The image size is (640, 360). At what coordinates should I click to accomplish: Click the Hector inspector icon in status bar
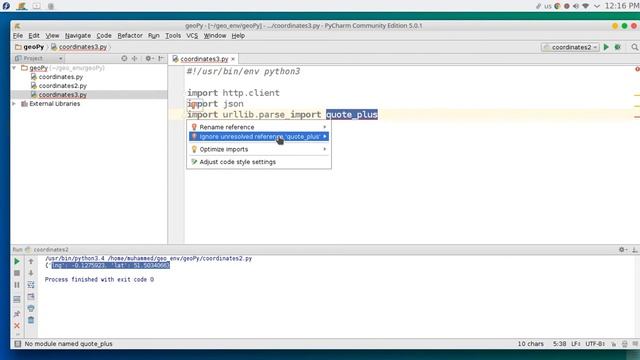pos(624,344)
